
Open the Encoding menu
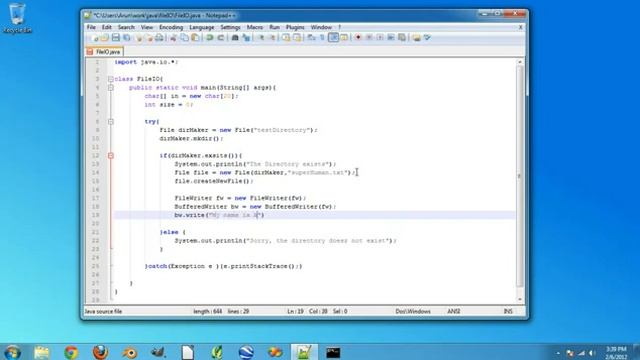point(171,27)
